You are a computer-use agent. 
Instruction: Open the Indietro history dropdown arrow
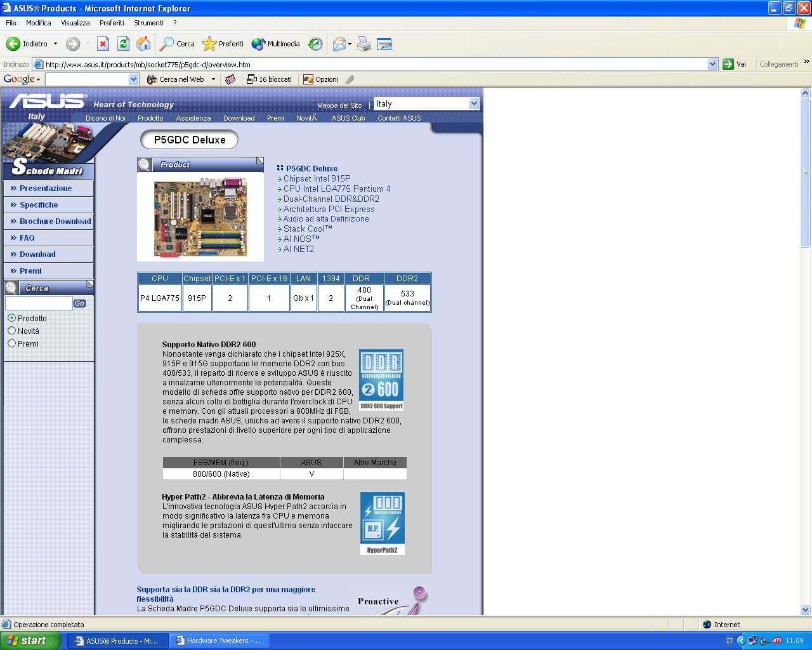(x=55, y=44)
